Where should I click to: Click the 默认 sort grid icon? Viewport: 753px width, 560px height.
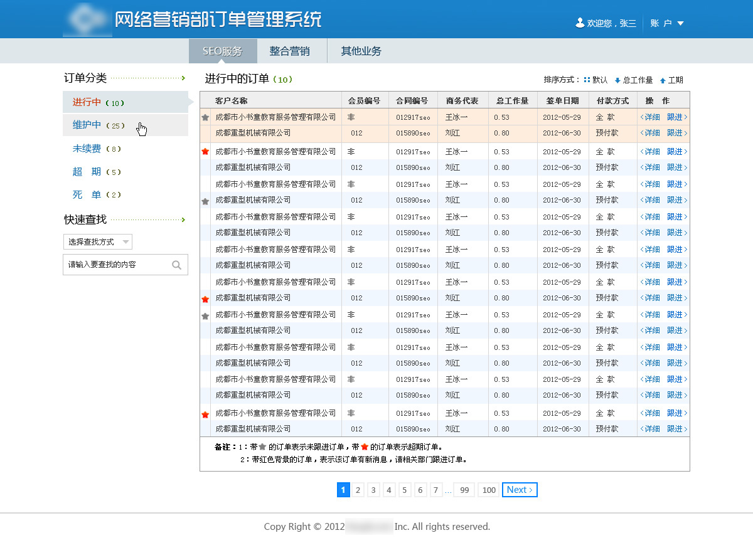coord(587,80)
